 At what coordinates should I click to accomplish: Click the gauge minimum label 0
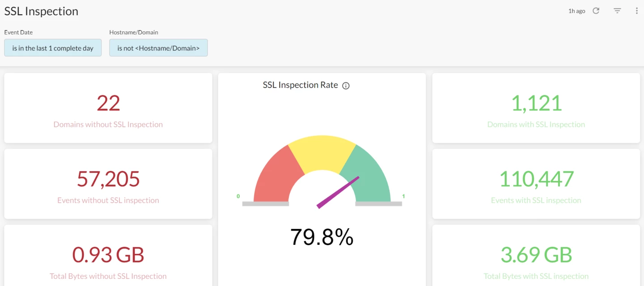(238, 196)
